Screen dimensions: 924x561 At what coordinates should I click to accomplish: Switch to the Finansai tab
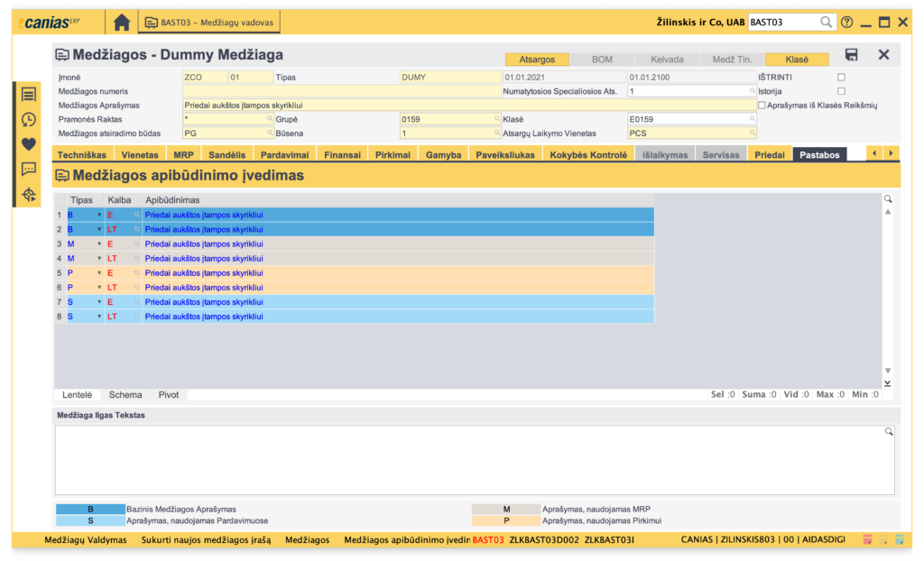[342, 155]
